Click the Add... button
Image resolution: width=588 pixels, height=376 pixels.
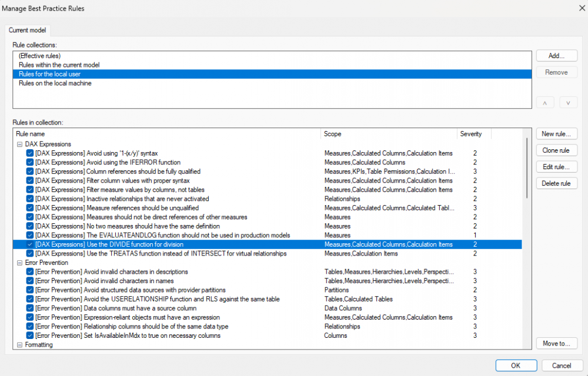[556, 56]
